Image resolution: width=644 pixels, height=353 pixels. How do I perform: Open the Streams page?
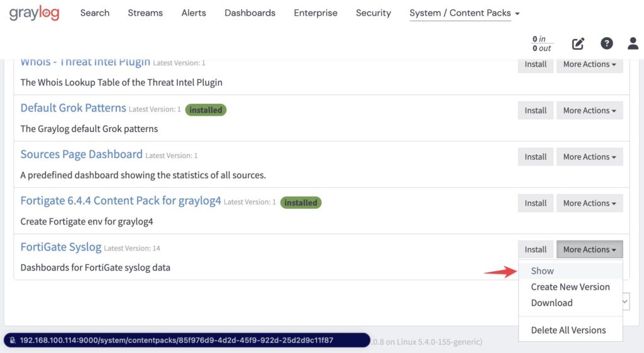coord(145,13)
